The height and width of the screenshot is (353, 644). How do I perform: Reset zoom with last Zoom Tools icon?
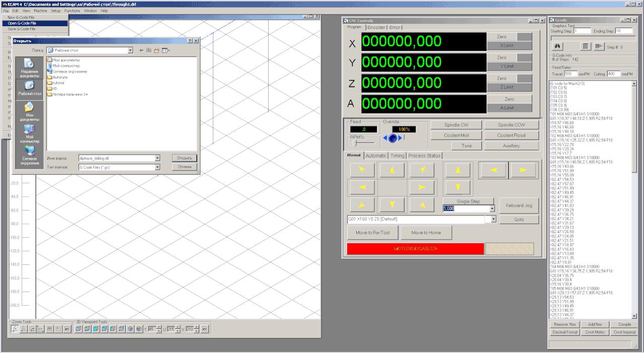pos(67,329)
